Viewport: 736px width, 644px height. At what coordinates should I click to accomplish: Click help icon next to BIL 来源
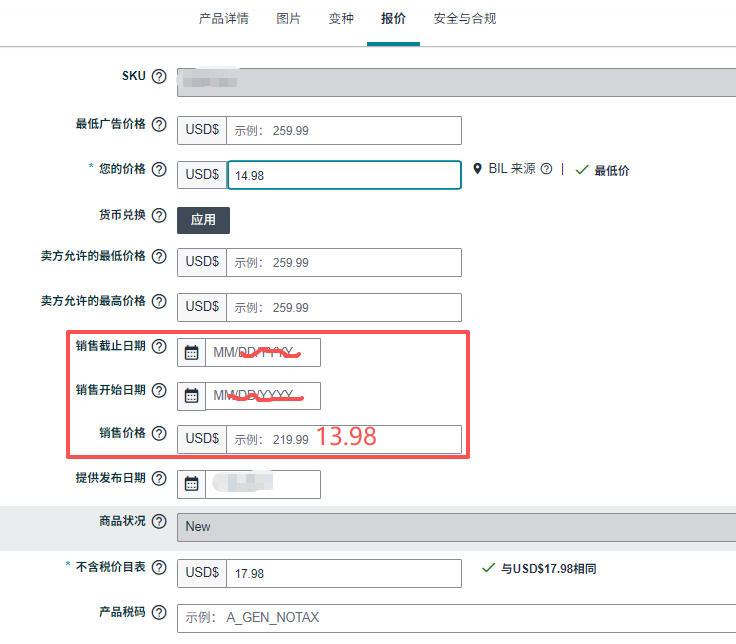pos(546,169)
